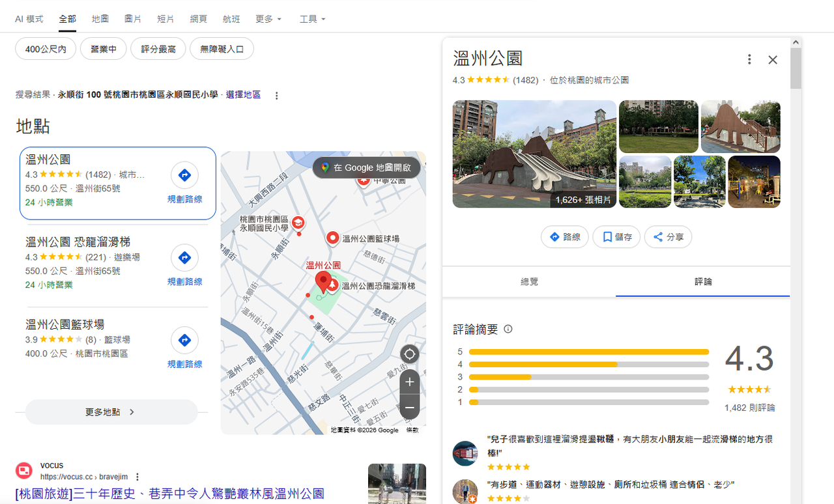Click the 條款 terms link on map
This screenshot has height=504, width=834.
point(412,430)
